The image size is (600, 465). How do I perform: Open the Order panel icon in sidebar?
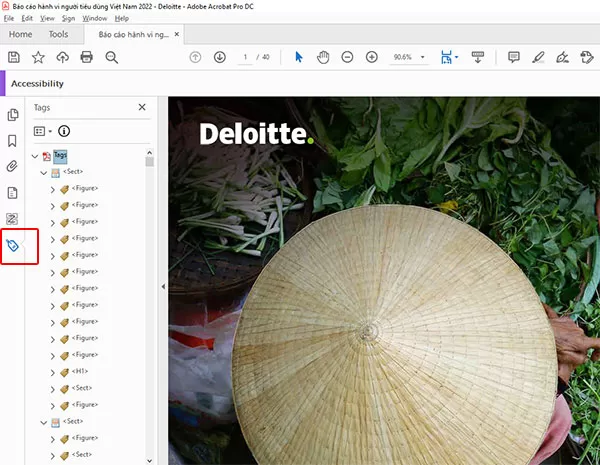pyautogui.click(x=12, y=219)
